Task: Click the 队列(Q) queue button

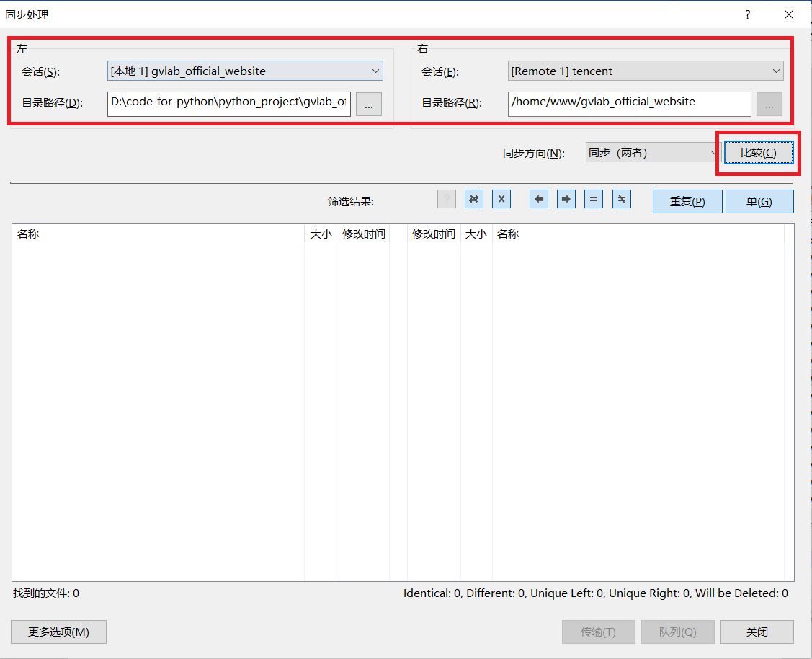Action: tap(677, 632)
